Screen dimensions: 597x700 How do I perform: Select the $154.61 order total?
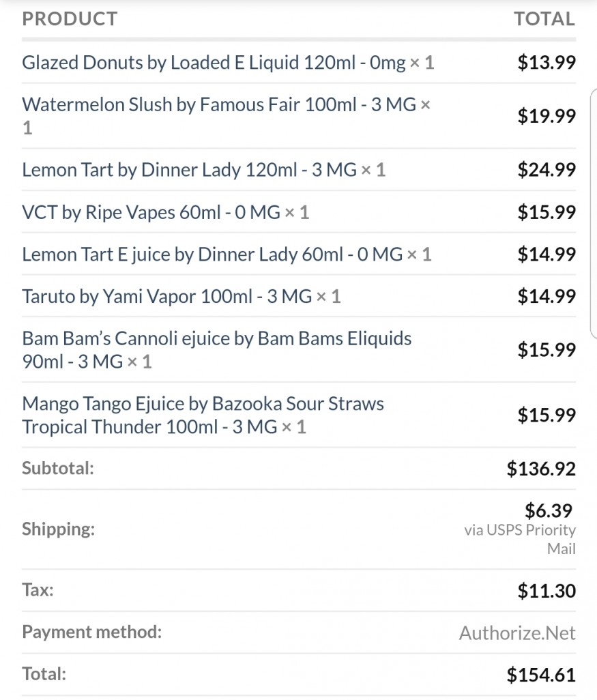pyautogui.click(x=541, y=675)
